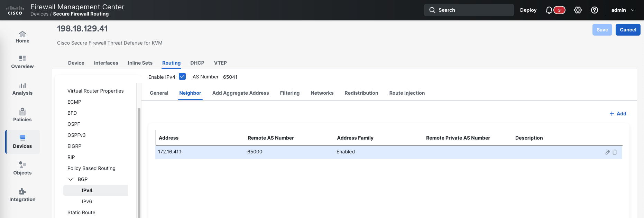Switch to the Redistribution tab
This screenshot has width=644, height=218.
coord(361,93)
